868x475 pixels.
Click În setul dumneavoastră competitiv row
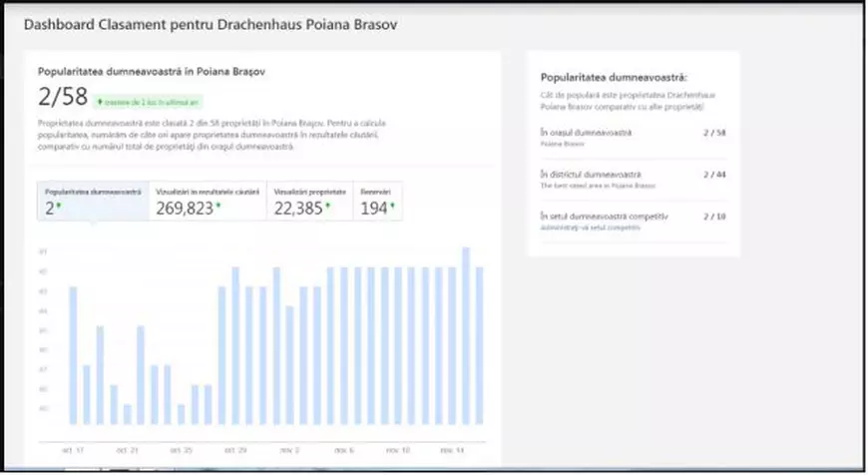coord(633,221)
